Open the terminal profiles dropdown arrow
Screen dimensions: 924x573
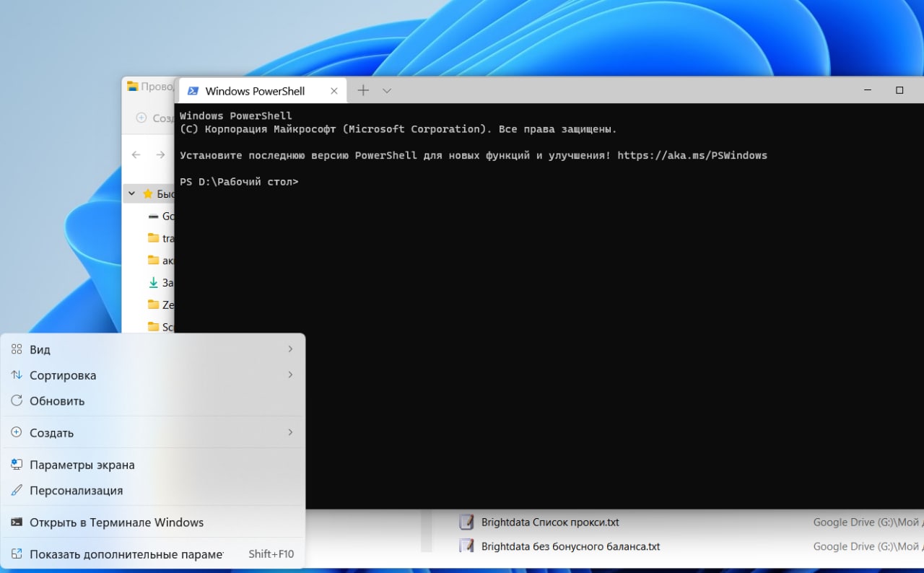click(387, 91)
